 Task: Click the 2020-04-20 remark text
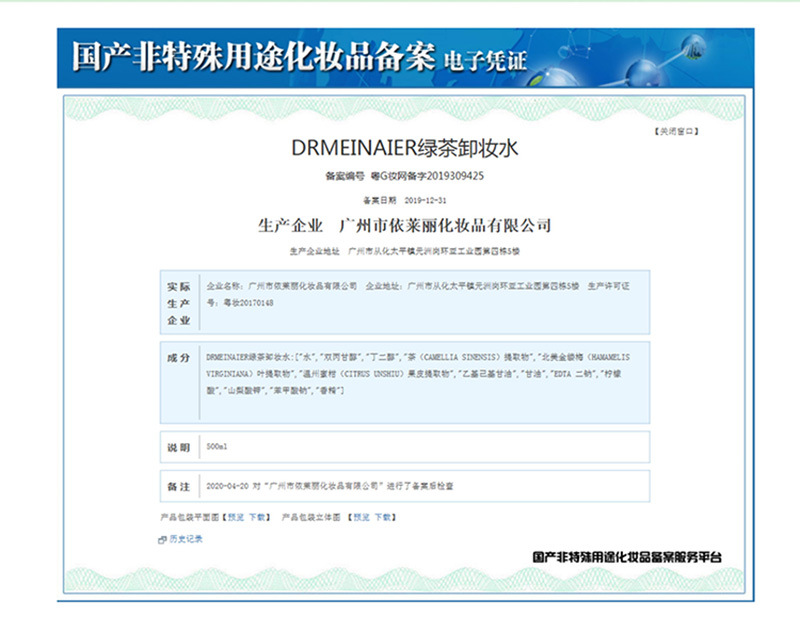(x=330, y=486)
